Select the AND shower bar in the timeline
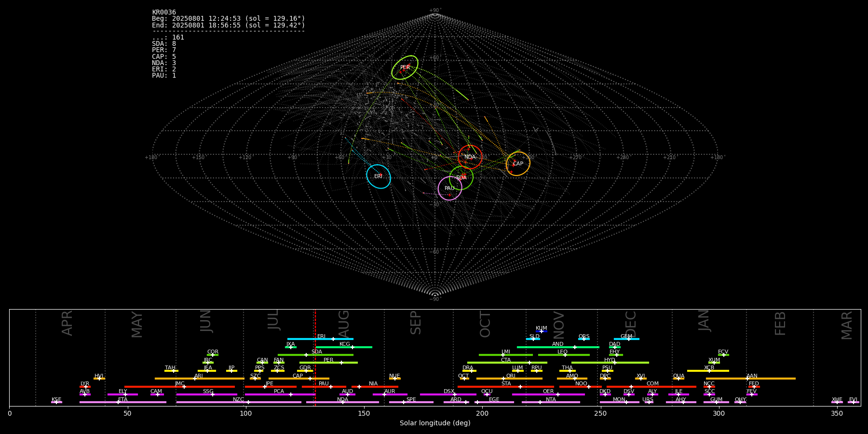868x434 pixels. (558, 347)
